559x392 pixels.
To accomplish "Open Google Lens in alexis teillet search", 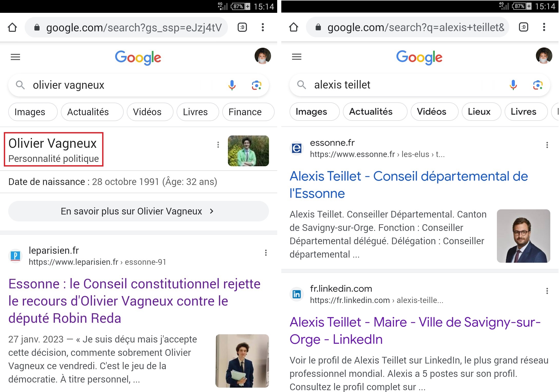I will [x=538, y=85].
